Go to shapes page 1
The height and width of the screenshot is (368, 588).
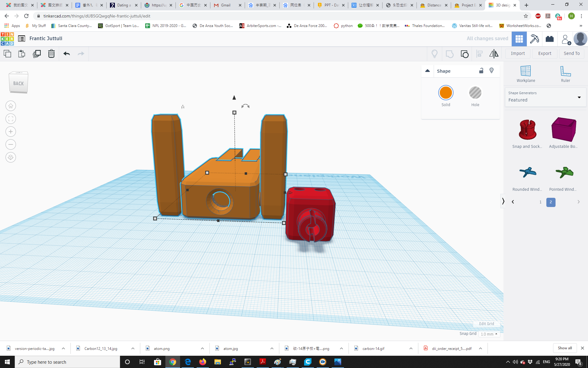(x=541, y=202)
